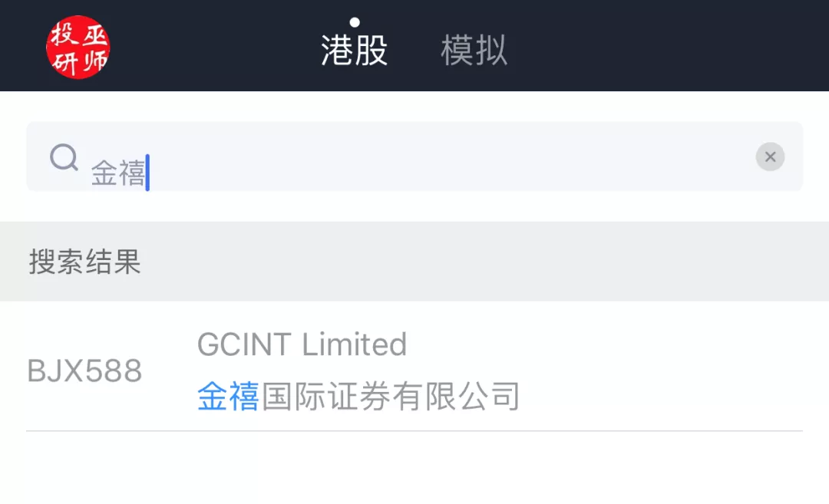Click the typed 金禧 text in search box

click(118, 173)
